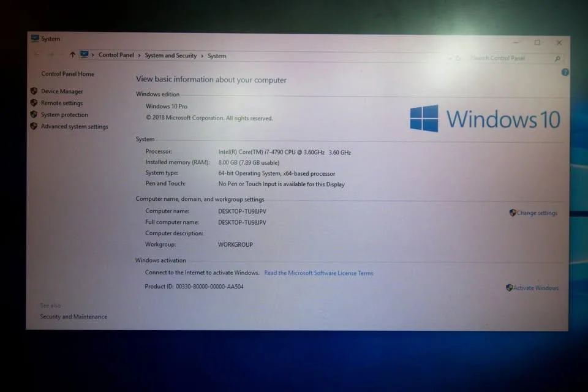588x392 pixels.
Task: Navigate to System and Security breadcrumb
Action: (x=170, y=55)
